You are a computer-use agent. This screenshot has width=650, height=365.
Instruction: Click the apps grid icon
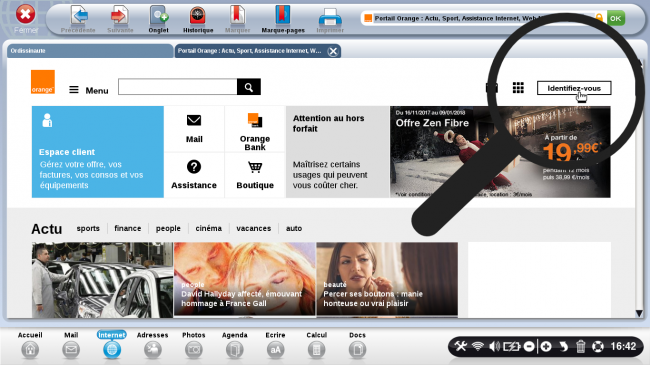(518, 88)
